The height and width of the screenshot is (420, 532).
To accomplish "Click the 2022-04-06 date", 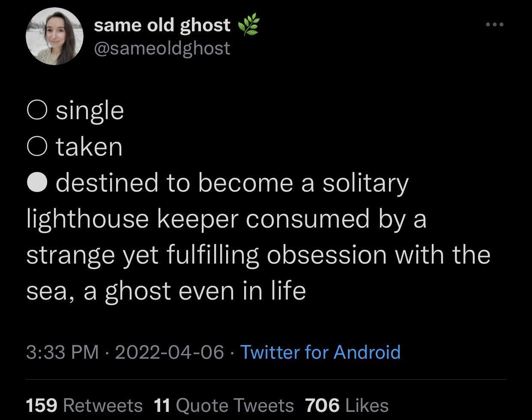I will point(169,352).
